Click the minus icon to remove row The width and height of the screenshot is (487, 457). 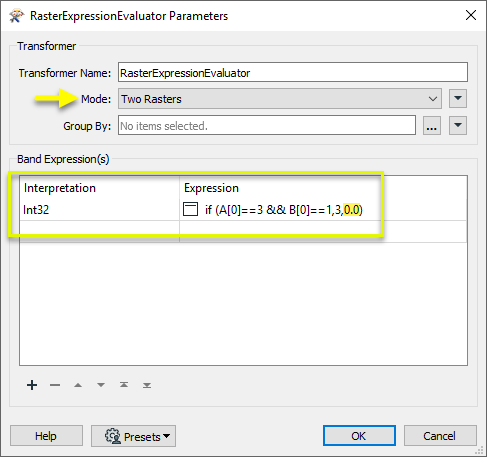tap(55, 385)
